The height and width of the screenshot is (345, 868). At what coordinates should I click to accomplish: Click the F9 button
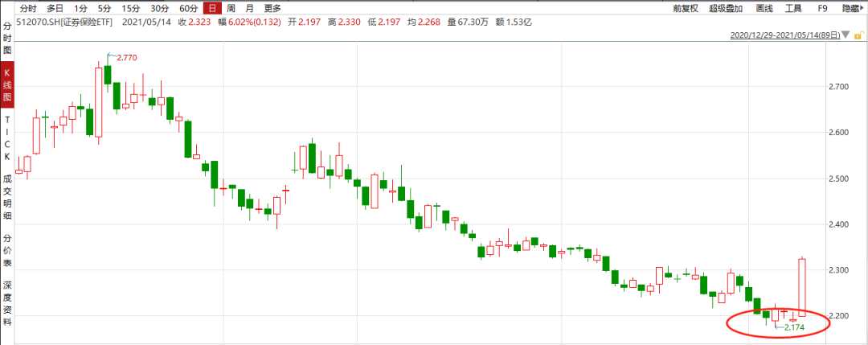pyautogui.click(x=823, y=8)
